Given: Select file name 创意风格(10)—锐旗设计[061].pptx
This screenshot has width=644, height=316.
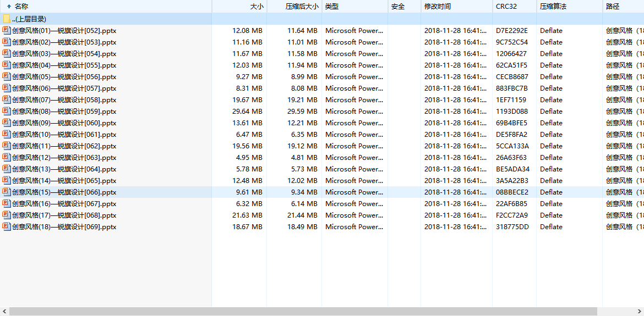Looking at the screenshot, I should [64, 134].
